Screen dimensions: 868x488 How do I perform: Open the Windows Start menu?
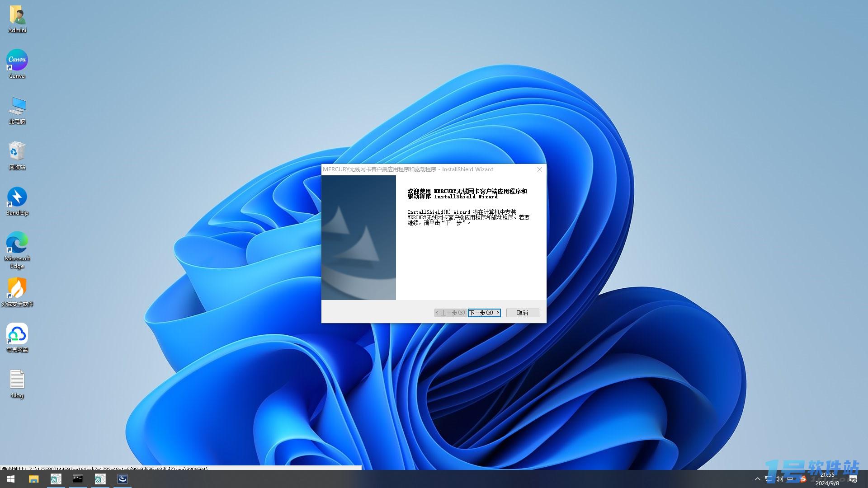coord(11,479)
